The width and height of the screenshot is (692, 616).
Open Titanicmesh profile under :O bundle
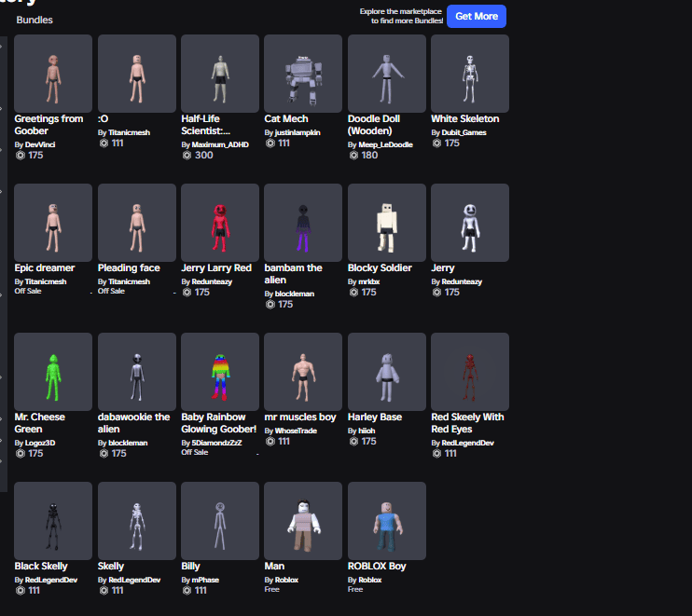[x=130, y=132]
